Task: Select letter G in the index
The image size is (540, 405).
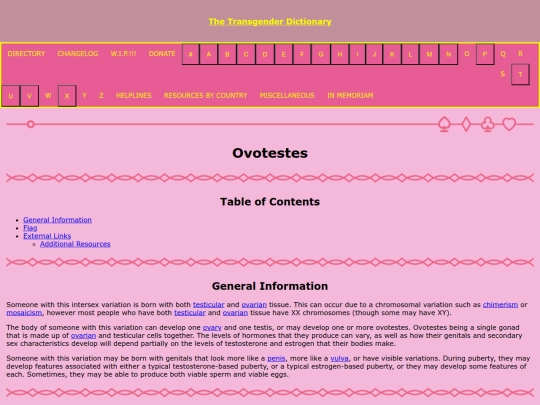Action: pyautogui.click(x=321, y=54)
